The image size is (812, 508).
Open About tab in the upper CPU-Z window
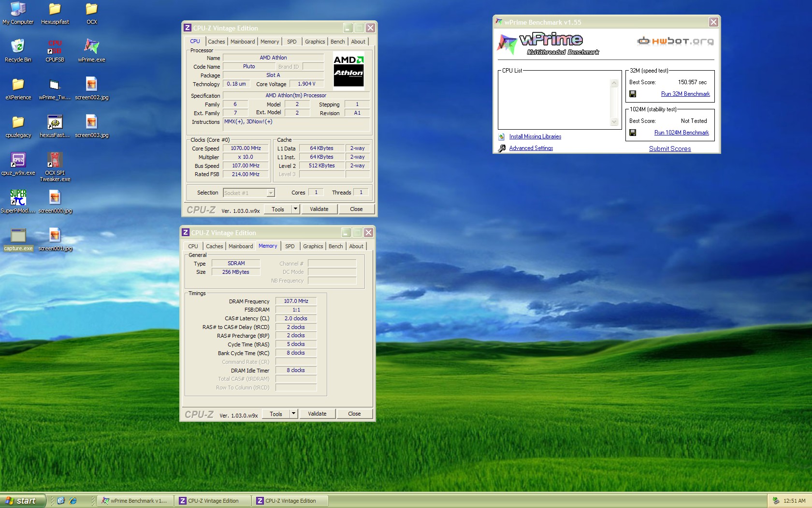tap(358, 42)
